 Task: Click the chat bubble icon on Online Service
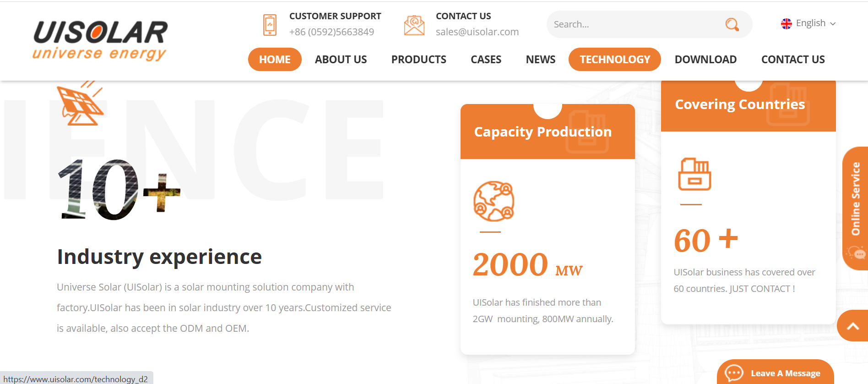point(857,253)
